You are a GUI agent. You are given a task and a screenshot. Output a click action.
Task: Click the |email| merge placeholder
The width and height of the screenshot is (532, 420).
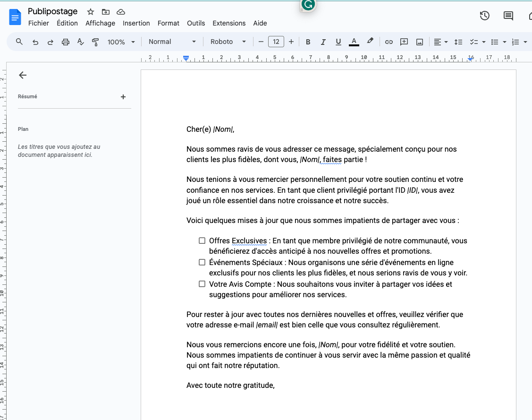pyautogui.click(x=267, y=325)
